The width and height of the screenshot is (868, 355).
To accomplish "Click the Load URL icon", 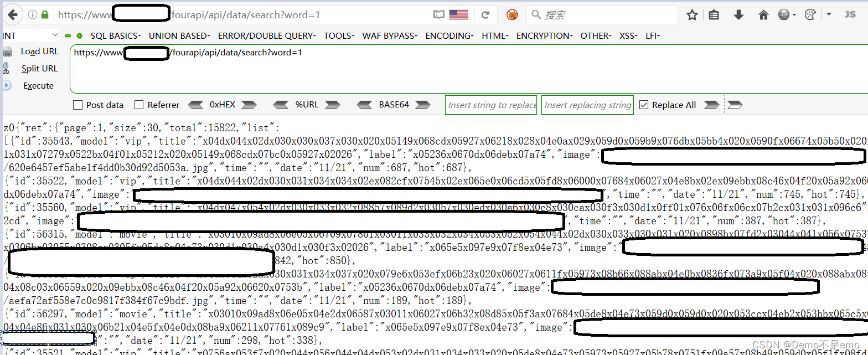I will 7,52.
